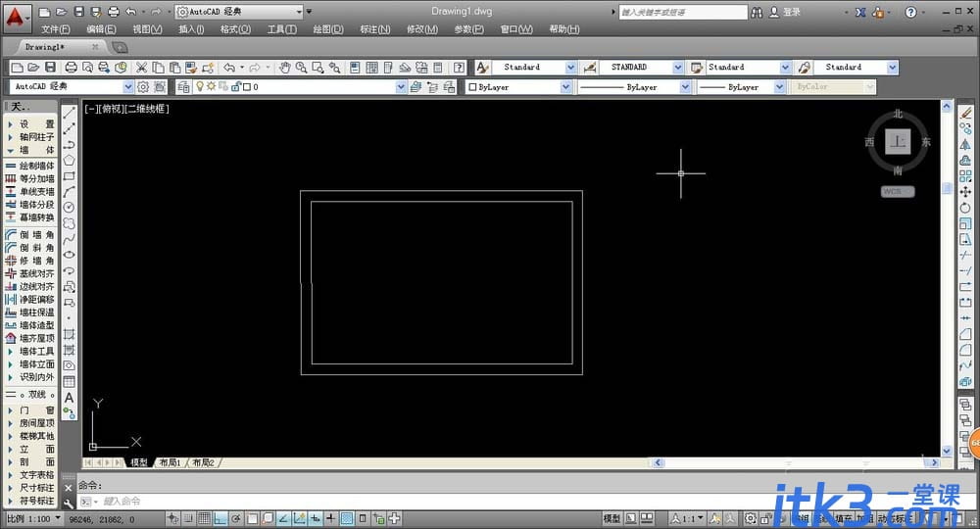Click the Cut toolbar icon
The height and width of the screenshot is (529, 980).
pos(142,68)
